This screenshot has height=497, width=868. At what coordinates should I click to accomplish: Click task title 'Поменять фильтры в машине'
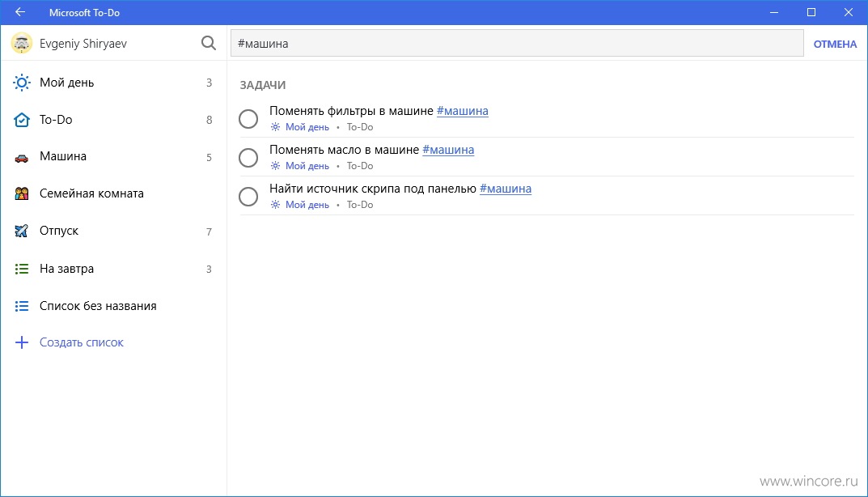tap(351, 111)
